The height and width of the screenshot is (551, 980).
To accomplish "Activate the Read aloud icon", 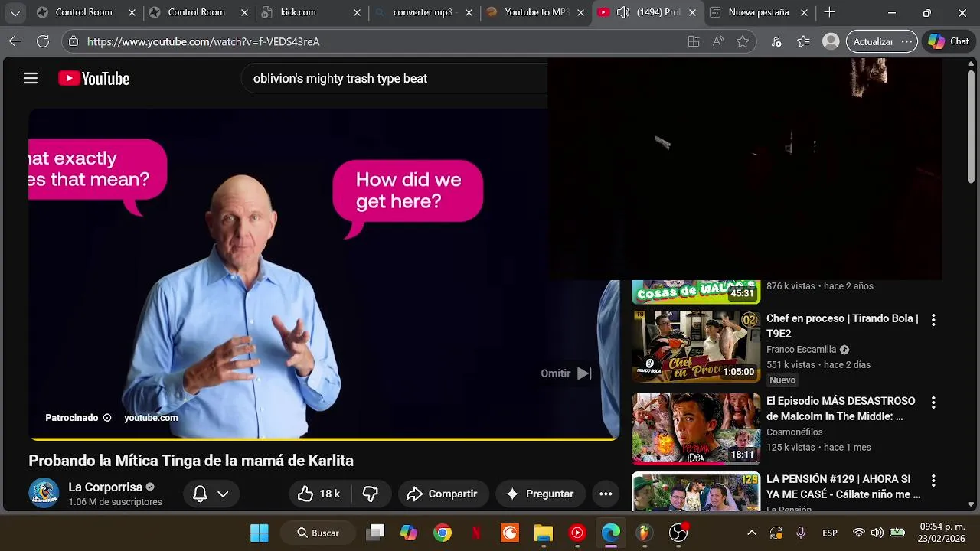I will pyautogui.click(x=718, y=41).
